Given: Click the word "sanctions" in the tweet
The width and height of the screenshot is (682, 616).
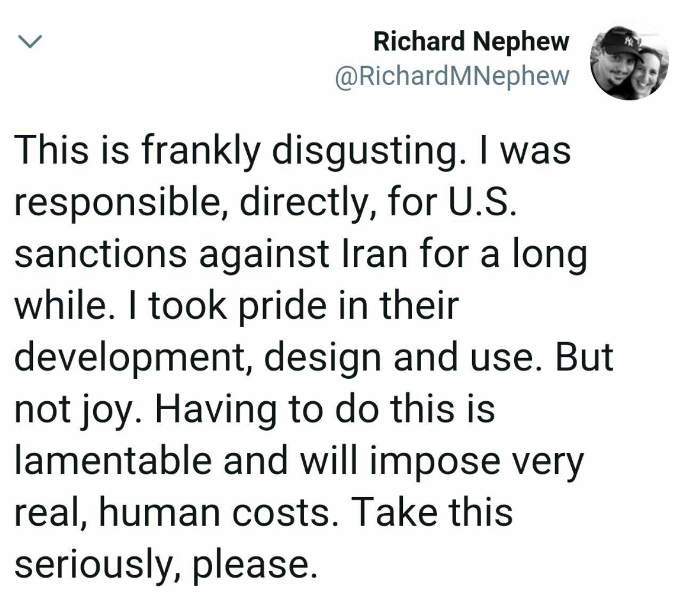Looking at the screenshot, I should click(x=100, y=254).
